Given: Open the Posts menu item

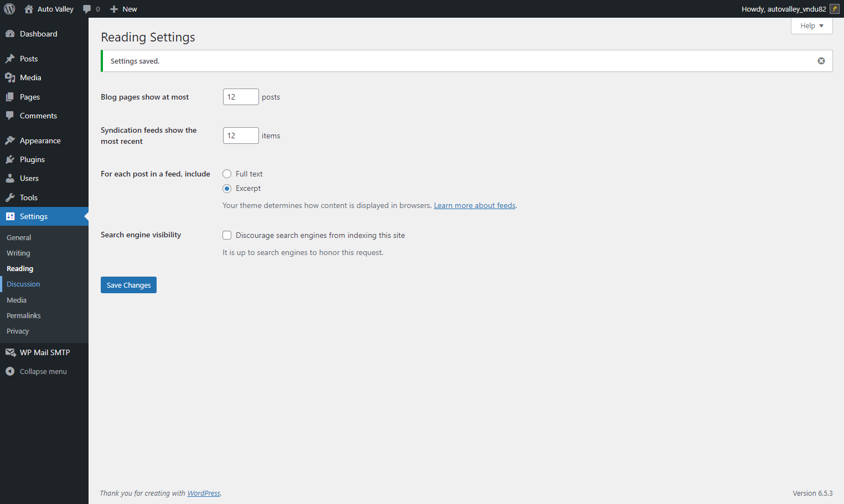Looking at the screenshot, I should 44,59.
